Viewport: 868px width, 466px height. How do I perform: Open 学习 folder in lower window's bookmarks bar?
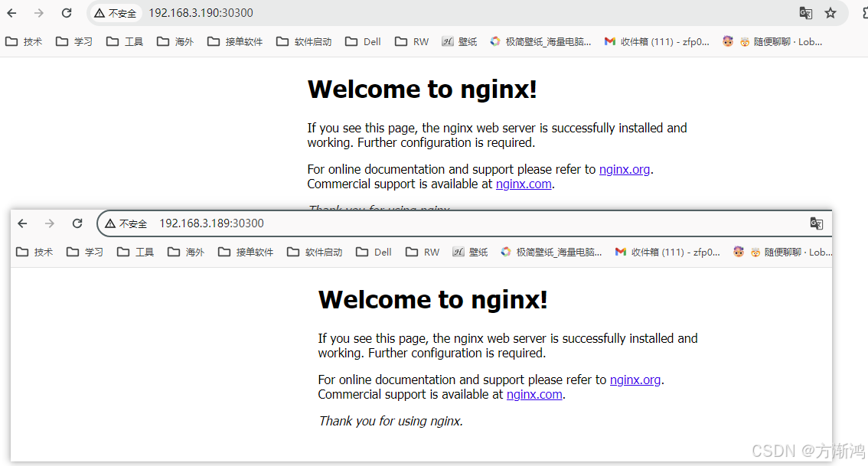pyautogui.click(x=85, y=252)
